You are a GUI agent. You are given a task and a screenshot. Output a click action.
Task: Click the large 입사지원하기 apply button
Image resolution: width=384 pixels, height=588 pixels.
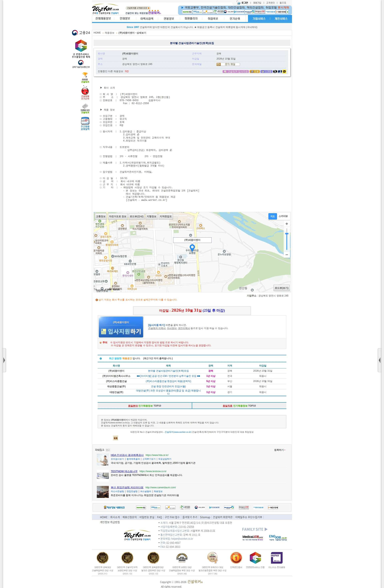121,327
